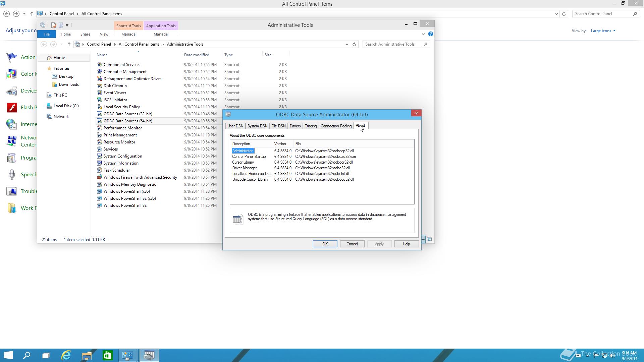Select Resource Monitor shortcut icon

click(99, 142)
